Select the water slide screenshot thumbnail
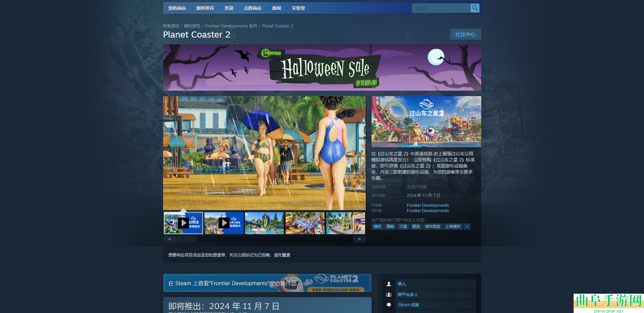 [x=264, y=223]
